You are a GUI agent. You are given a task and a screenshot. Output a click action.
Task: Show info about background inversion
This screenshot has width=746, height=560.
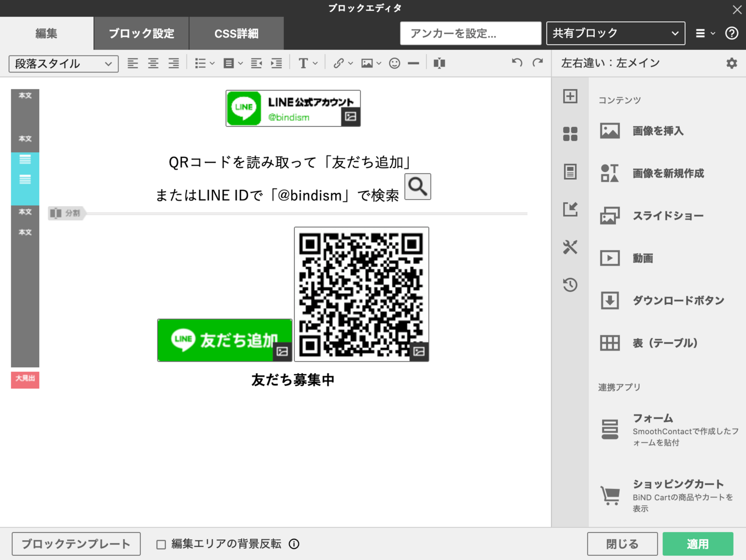pyautogui.click(x=294, y=544)
